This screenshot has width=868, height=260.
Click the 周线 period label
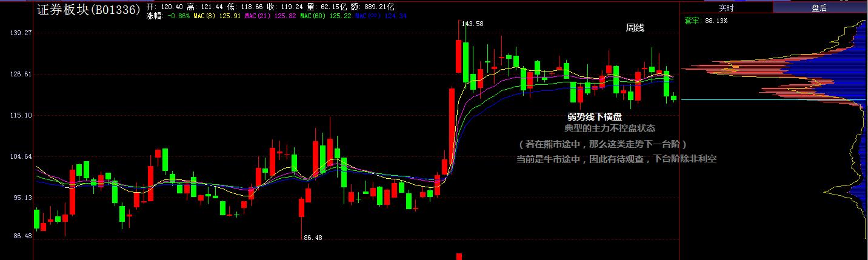click(x=635, y=28)
